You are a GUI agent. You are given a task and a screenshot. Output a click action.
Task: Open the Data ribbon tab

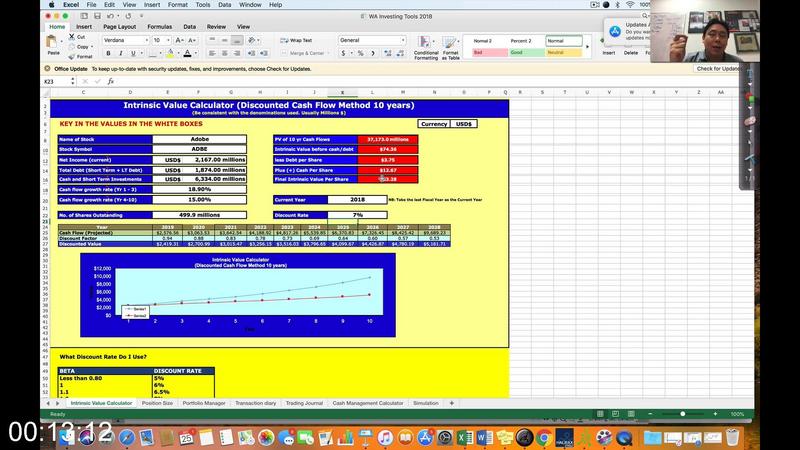coord(190,27)
